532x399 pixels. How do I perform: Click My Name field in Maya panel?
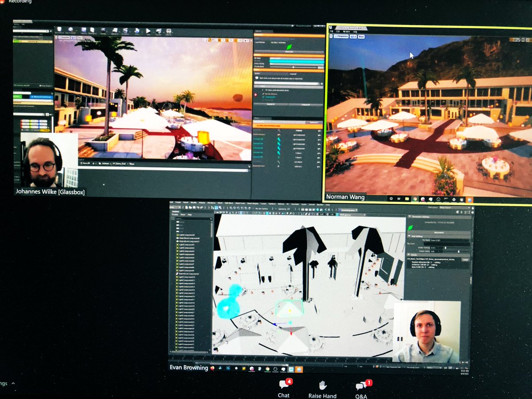point(450,240)
